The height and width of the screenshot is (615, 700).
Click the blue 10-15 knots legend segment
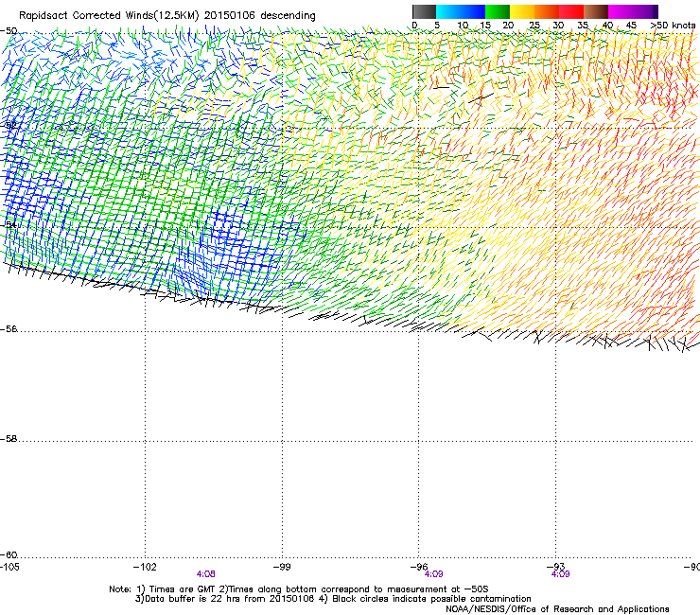tap(473, 11)
